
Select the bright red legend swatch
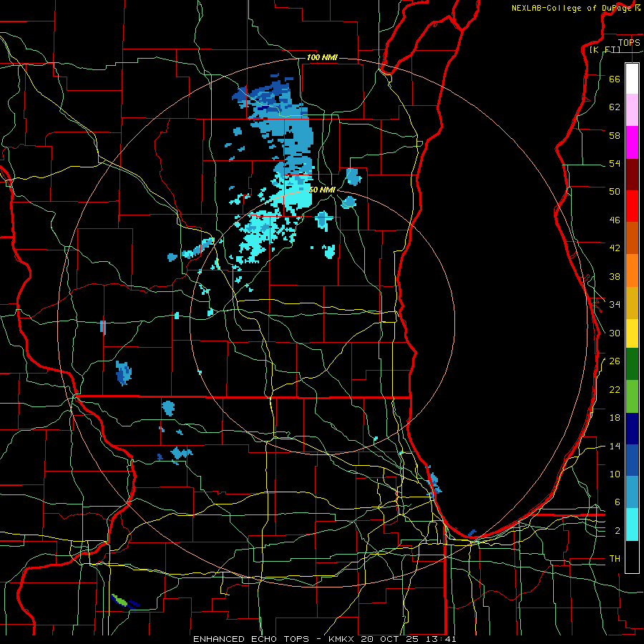632,206
